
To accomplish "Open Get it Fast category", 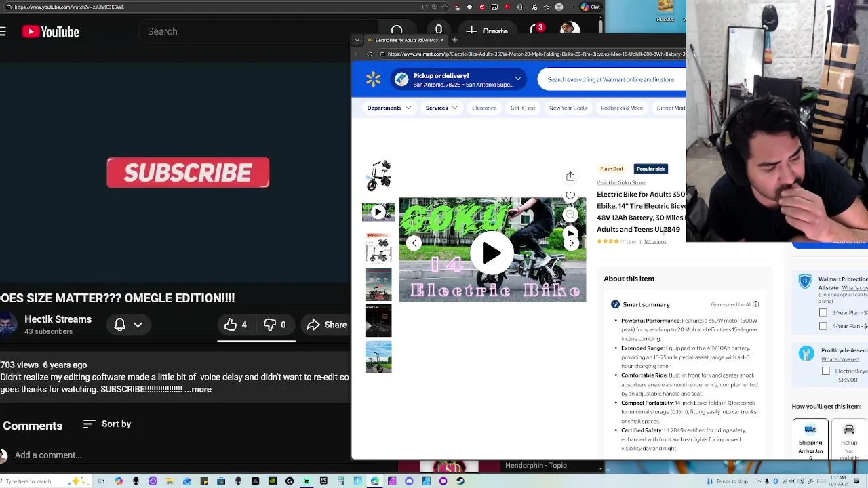I will pyautogui.click(x=523, y=108).
